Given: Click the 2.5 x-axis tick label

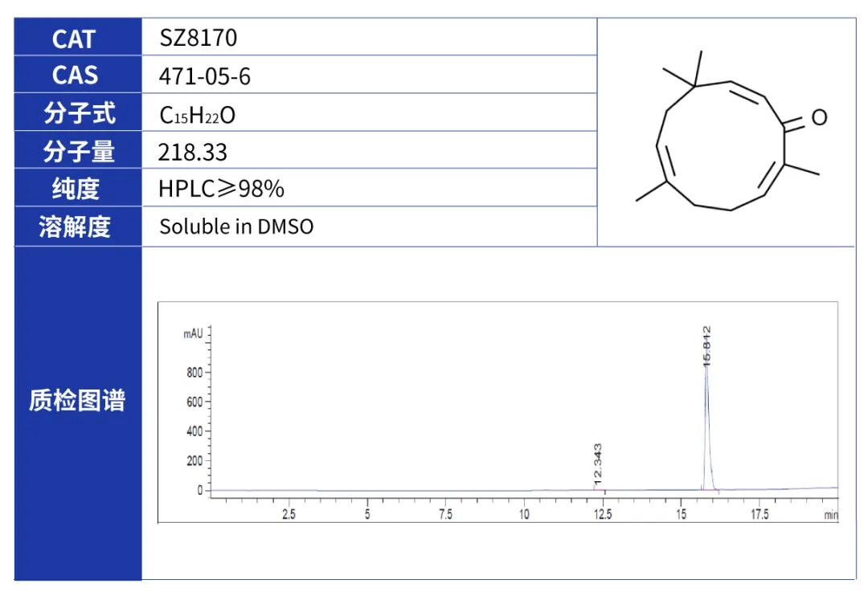Looking at the screenshot, I should (x=289, y=514).
